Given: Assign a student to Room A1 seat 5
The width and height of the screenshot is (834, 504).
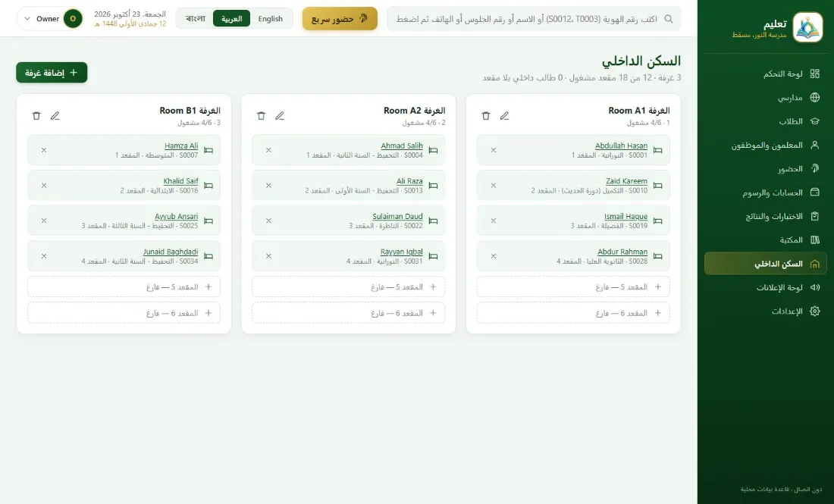Looking at the screenshot, I should pyautogui.click(x=573, y=286).
